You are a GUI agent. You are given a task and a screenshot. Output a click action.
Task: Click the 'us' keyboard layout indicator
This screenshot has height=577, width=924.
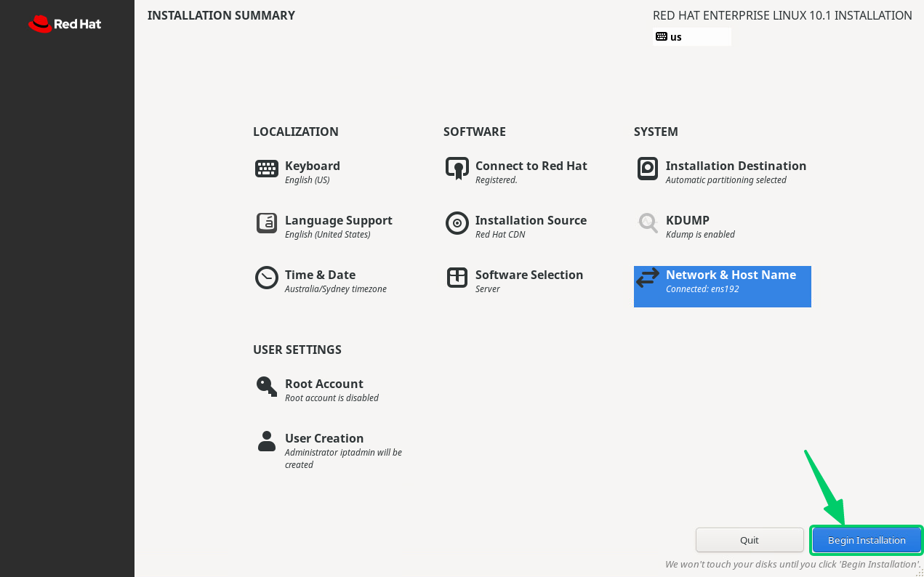[x=692, y=36]
